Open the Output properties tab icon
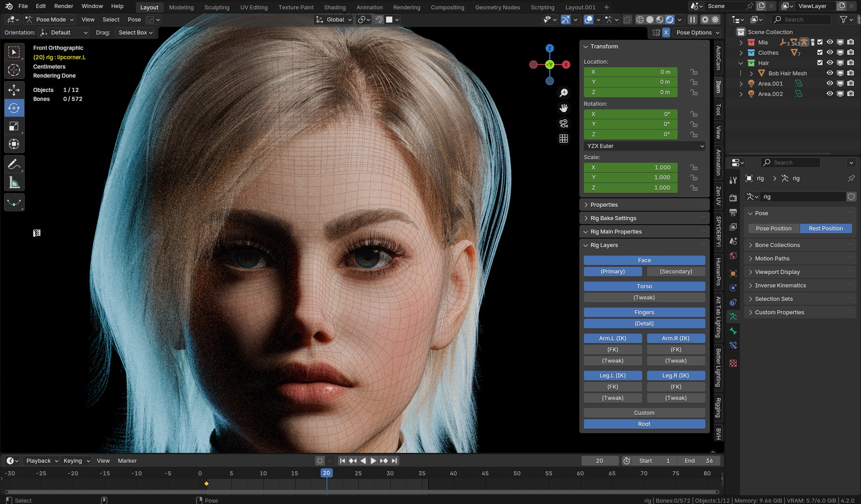The height and width of the screenshot is (504, 861). click(733, 212)
